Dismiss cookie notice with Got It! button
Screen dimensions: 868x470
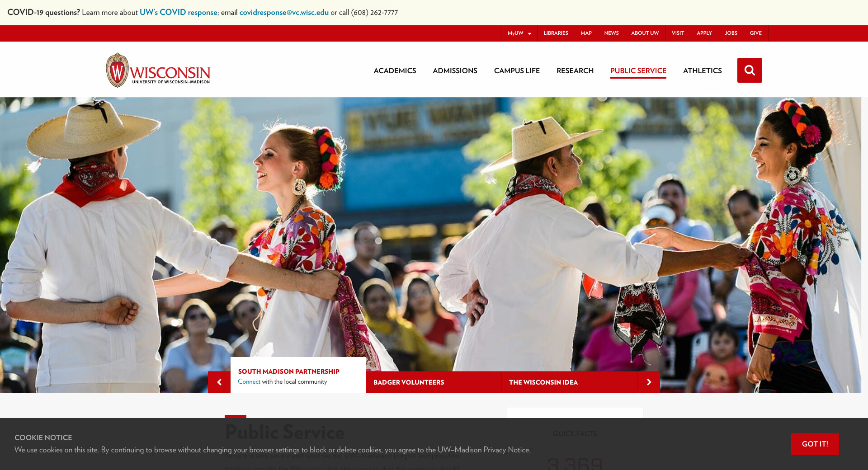[815, 444]
